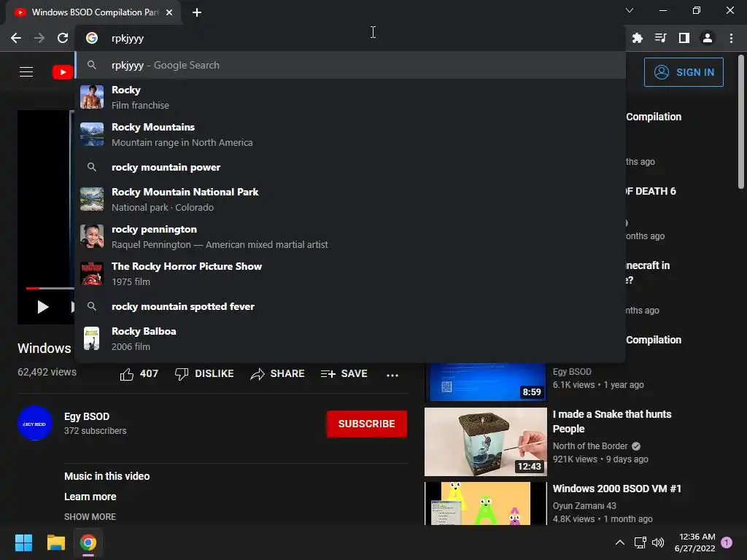Click Learn more under Music in this video
The image size is (747, 560).
[90, 497]
